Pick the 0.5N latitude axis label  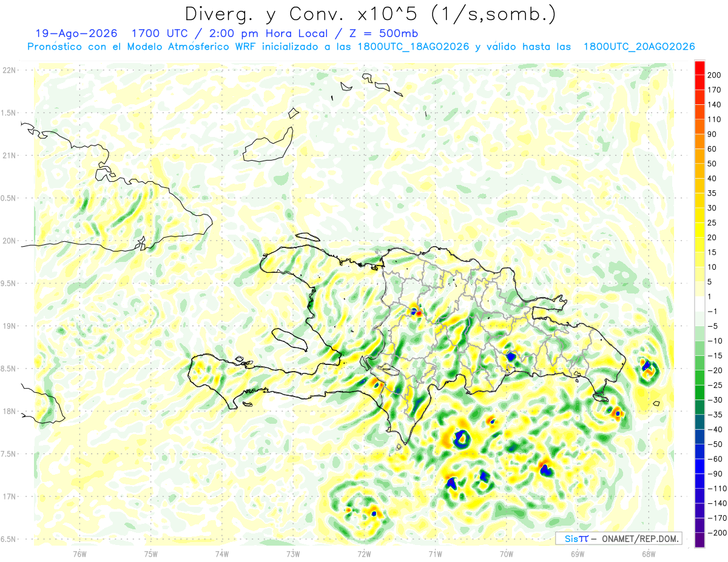pyautogui.click(x=9, y=198)
